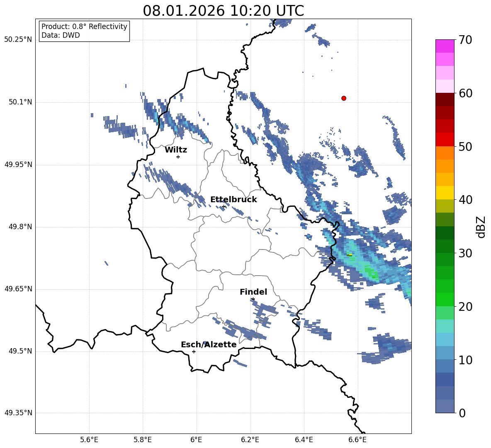491x448 pixels.
Task: Click the 30 colorbar tick label
Action: (x=465, y=253)
